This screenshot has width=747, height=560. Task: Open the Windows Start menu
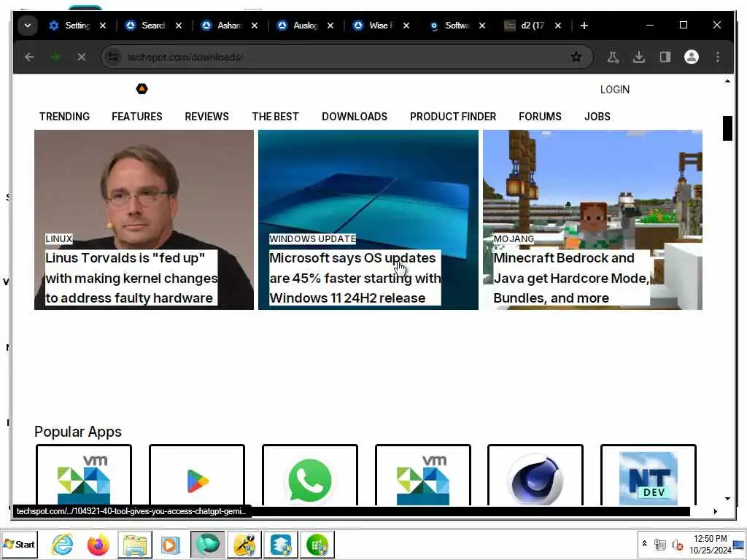[x=19, y=544]
